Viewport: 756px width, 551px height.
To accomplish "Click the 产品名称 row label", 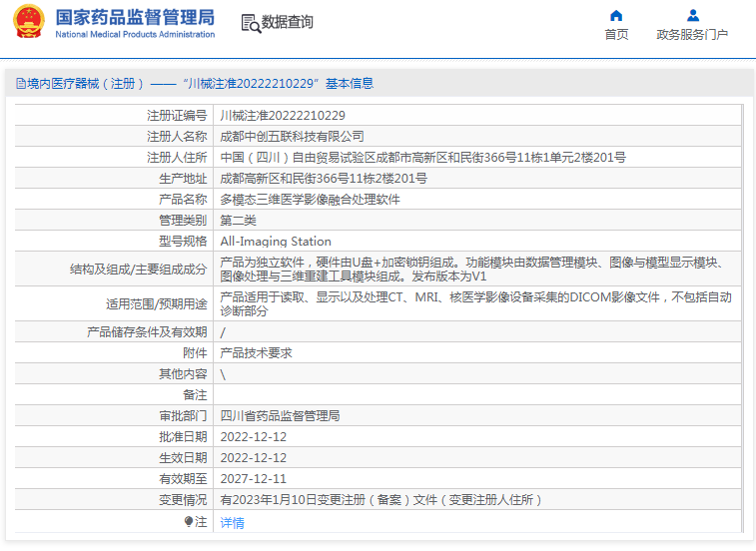I will pos(183,199).
